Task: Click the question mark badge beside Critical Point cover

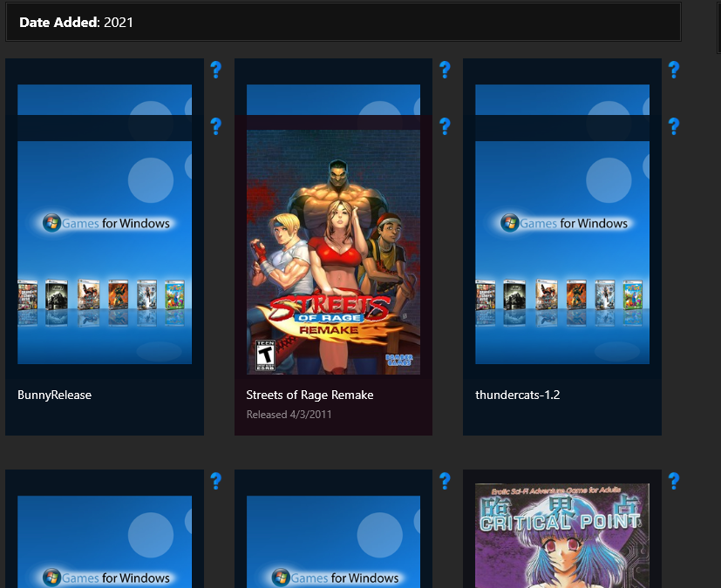Action: click(x=674, y=481)
